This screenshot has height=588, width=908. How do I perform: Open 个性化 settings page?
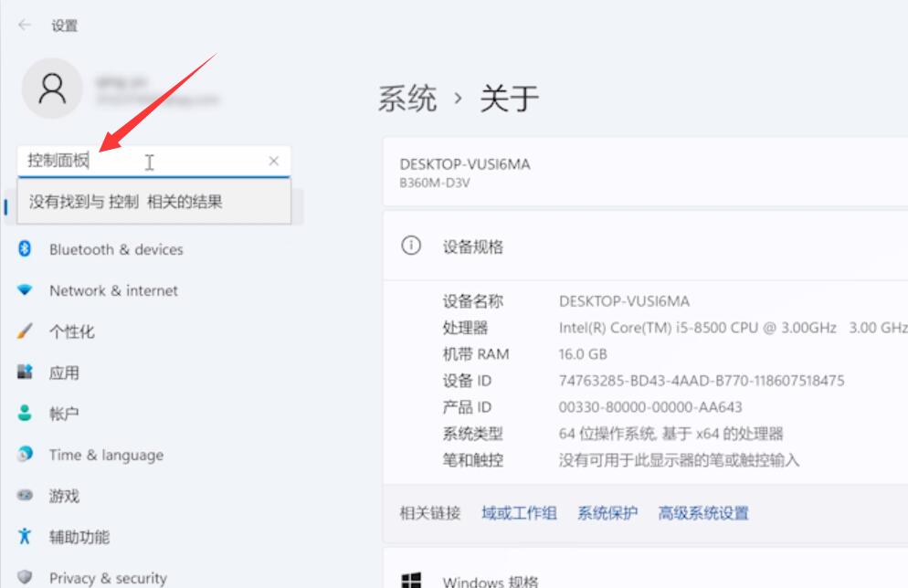pyautogui.click(x=72, y=331)
